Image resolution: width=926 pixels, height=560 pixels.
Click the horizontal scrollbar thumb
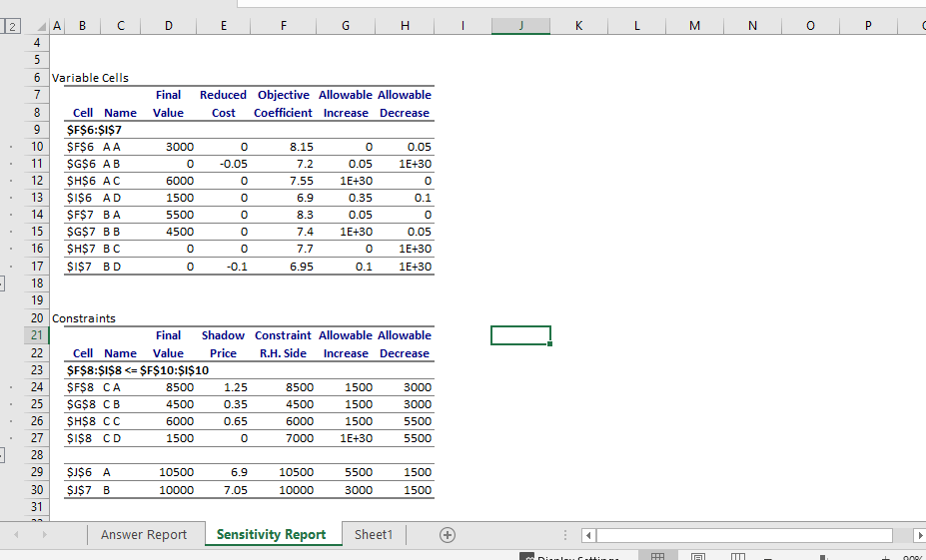pyautogui.click(x=745, y=535)
